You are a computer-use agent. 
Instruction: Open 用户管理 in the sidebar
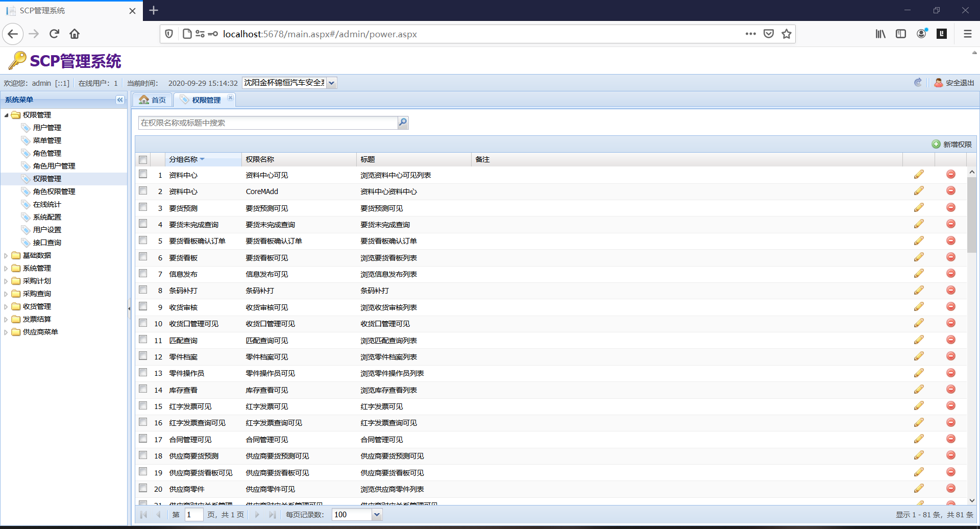pos(47,128)
